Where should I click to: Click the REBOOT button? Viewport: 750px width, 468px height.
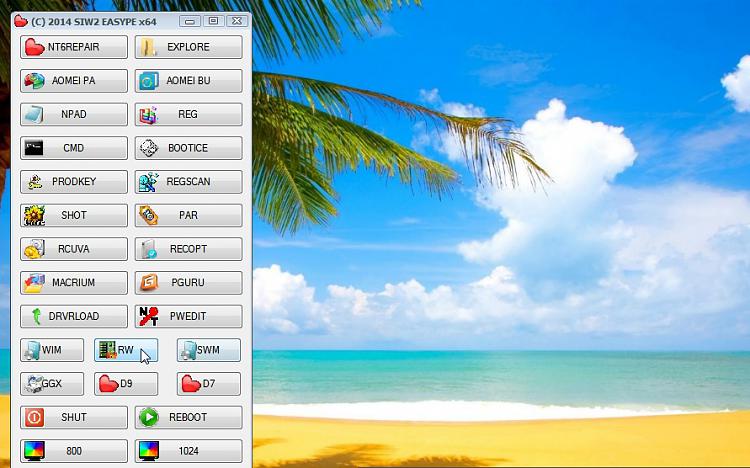point(188,417)
